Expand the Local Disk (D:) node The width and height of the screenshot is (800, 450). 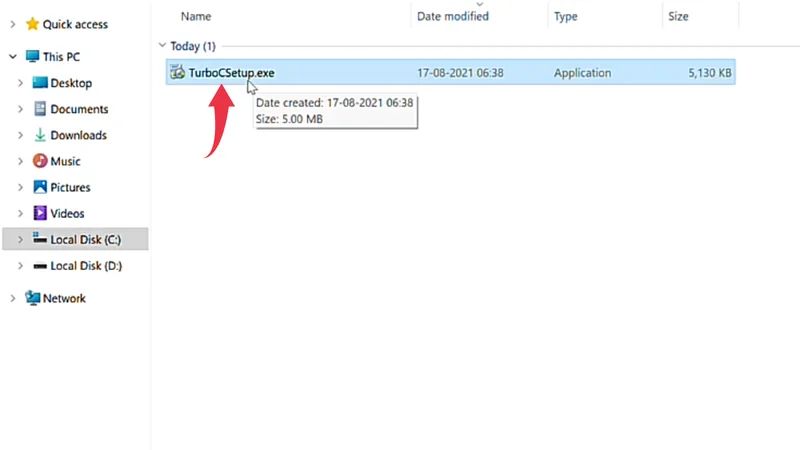(x=20, y=266)
